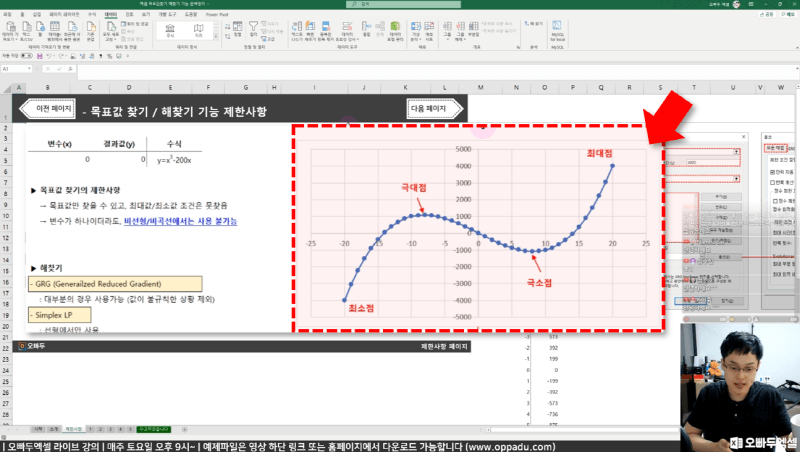Viewport: 800px width, 452px height.
Task: Switch to the Page Layout tab
Action: pos(64,14)
